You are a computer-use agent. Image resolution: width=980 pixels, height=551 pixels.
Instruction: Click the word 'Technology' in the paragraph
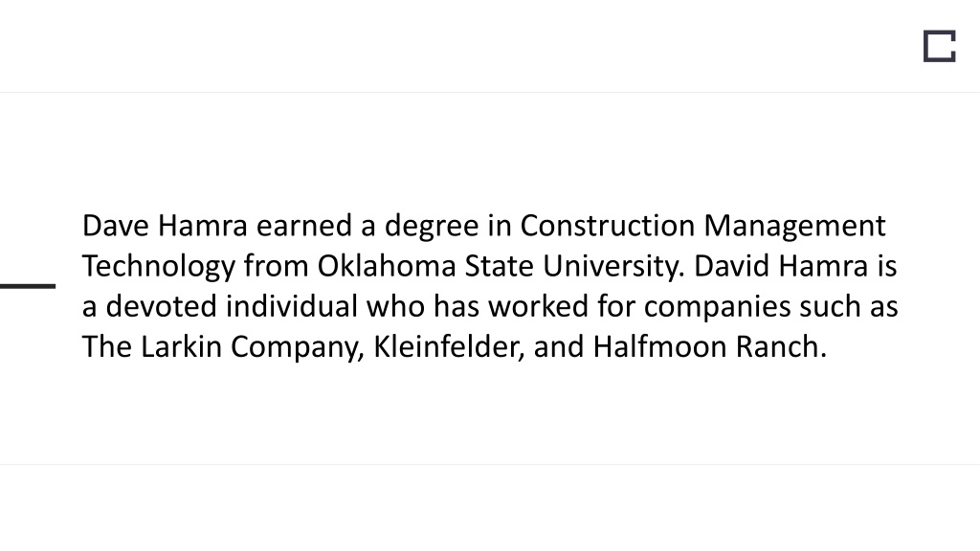159,268
